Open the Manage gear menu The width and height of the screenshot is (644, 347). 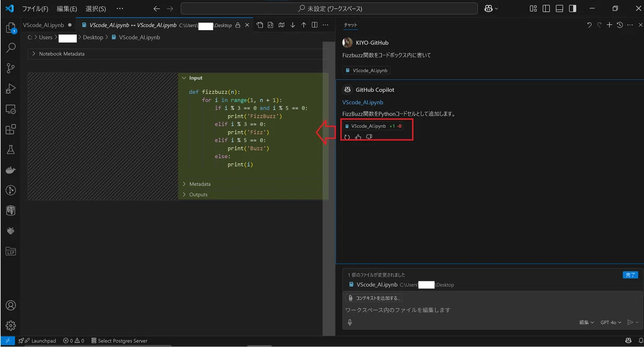coord(10,326)
